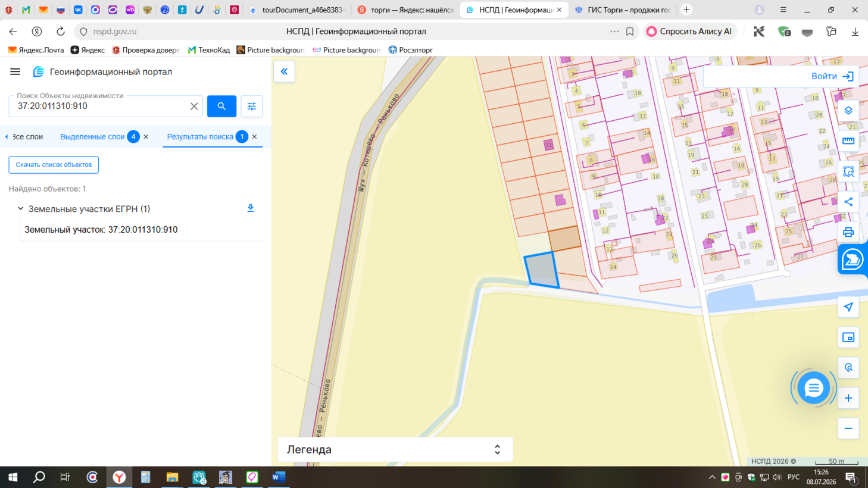This screenshot has height=488, width=868.
Task: Open the browser extensions puzzle icon
Action: click(831, 32)
